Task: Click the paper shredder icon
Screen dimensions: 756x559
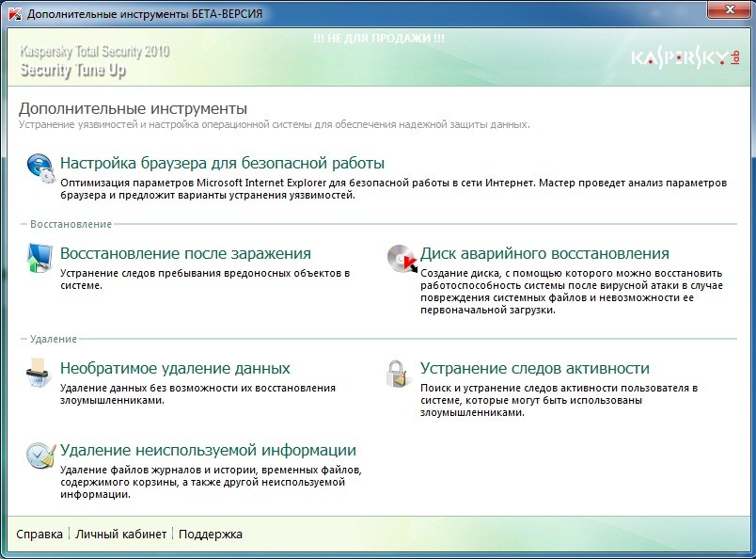Action: (x=39, y=373)
